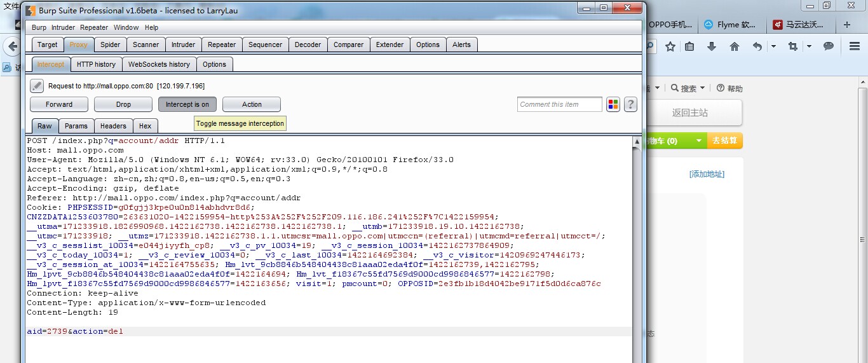Switch to the Comparer tab
Screen dimensions: 868x363
pyautogui.click(x=349, y=45)
